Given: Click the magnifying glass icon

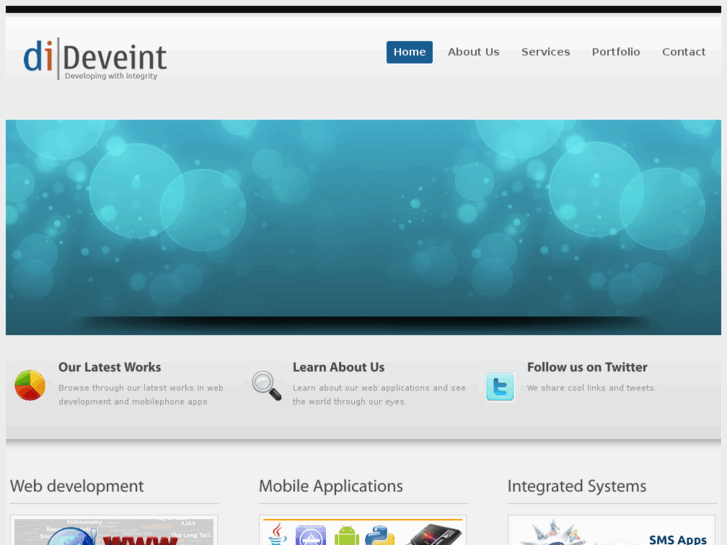Looking at the screenshot, I should [267, 385].
